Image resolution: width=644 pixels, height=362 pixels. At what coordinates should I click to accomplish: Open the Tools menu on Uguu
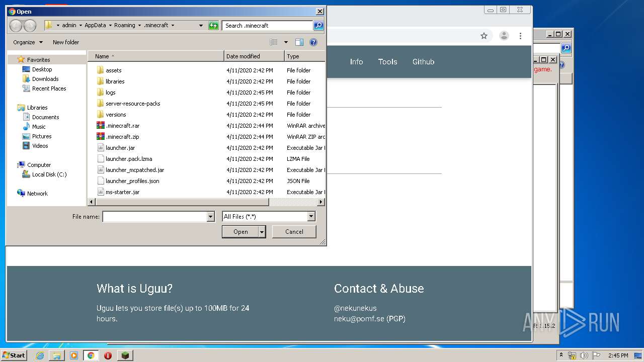[387, 62]
